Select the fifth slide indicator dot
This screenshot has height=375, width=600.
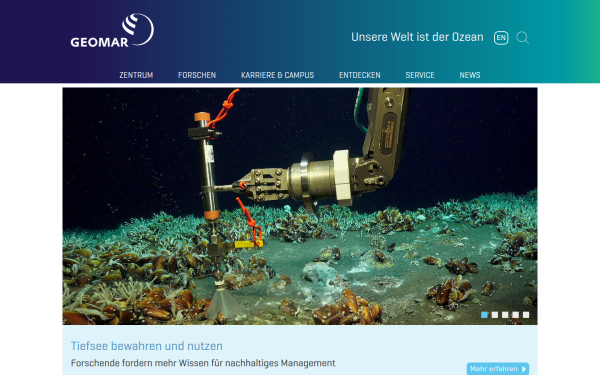[526, 315]
